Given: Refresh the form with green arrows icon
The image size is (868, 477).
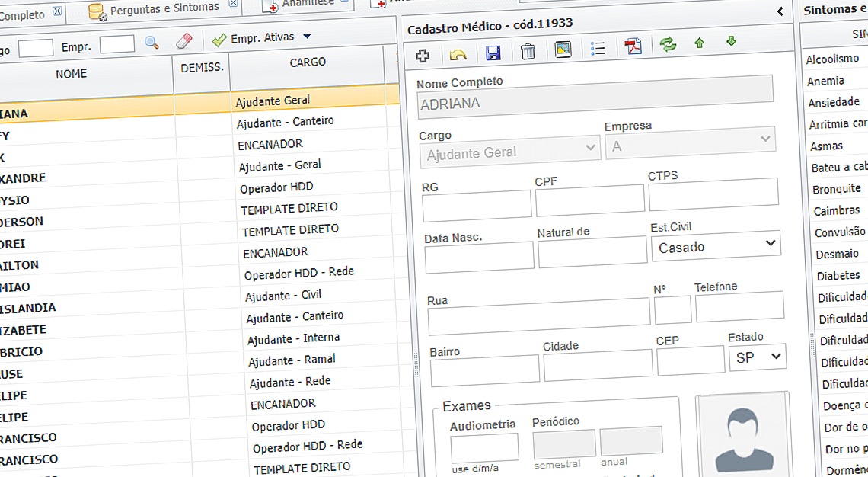Looking at the screenshot, I should [x=668, y=44].
